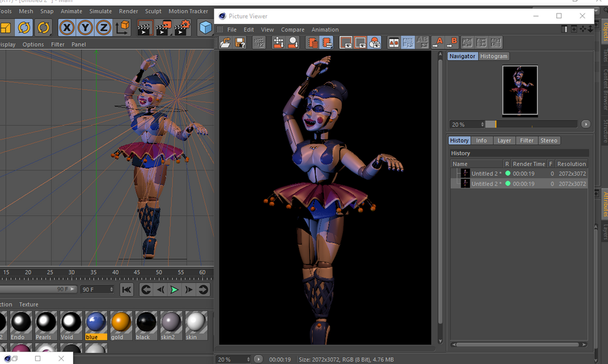Open the Motion Tracker main menu
This screenshot has width=608, height=364.
click(x=188, y=11)
